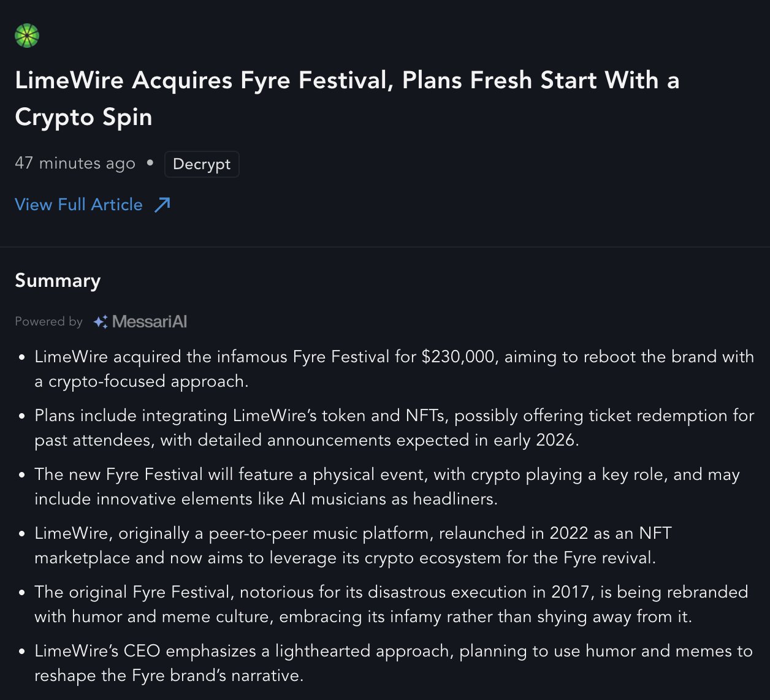Click the bullet point marker of the last summary item
The image size is (770, 700).
click(x=22, y=652)
